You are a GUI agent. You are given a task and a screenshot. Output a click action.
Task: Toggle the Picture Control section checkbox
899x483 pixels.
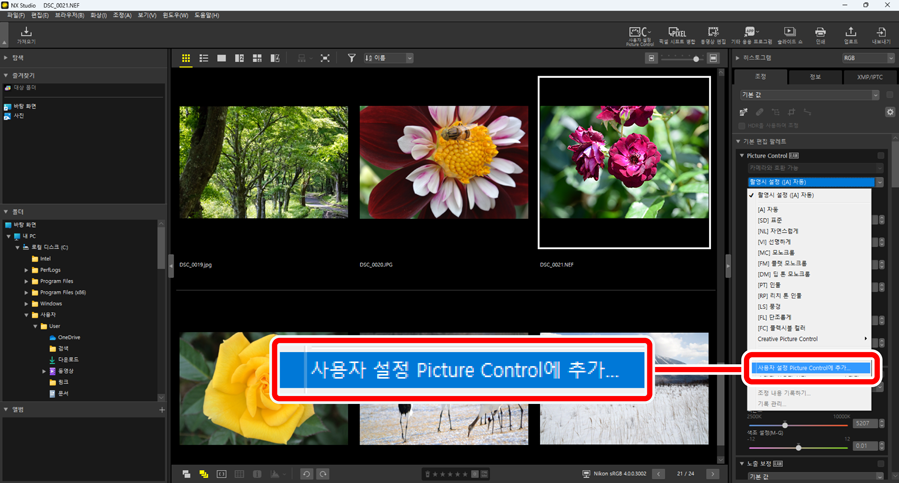[881, 156]
